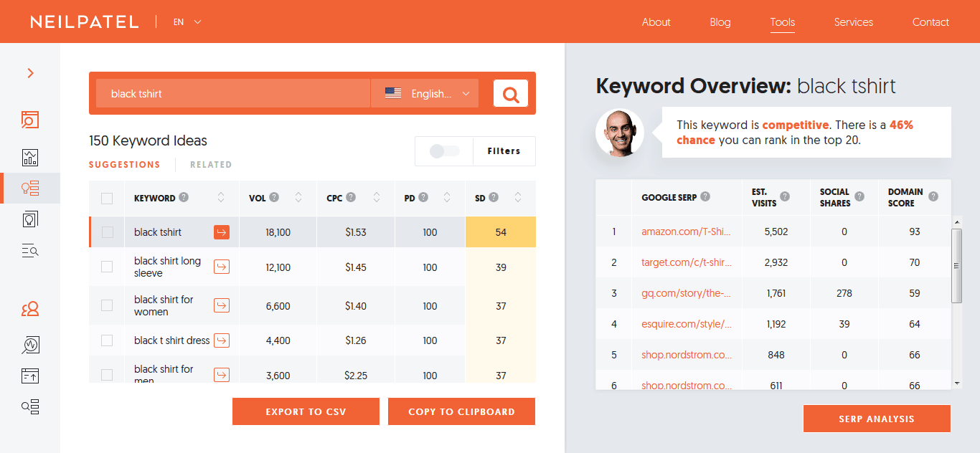This screenshot has height=453, width=980.
Task: Click the keyword search input field
Action: (233, 93)
